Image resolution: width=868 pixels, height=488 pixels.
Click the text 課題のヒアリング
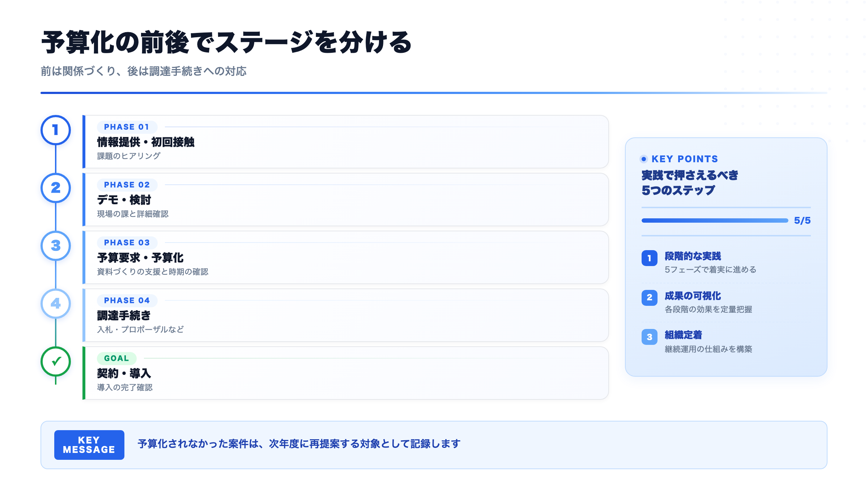point(129,156)
